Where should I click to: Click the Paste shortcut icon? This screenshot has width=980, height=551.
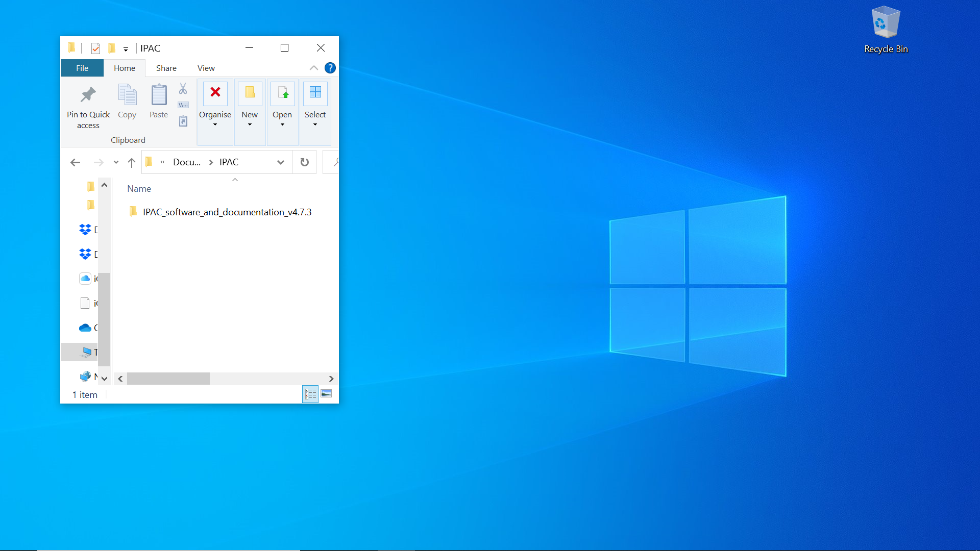(183, 121)
